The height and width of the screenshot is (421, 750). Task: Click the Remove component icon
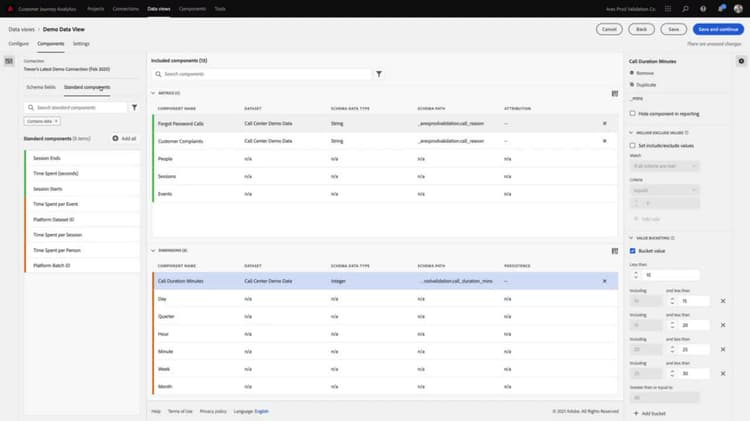632,73
